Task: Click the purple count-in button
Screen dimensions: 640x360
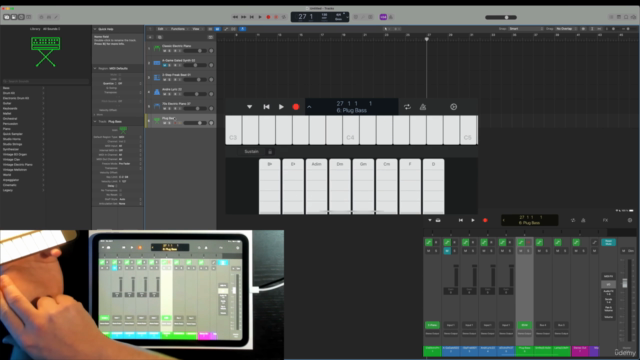Action: coord(383,17)
